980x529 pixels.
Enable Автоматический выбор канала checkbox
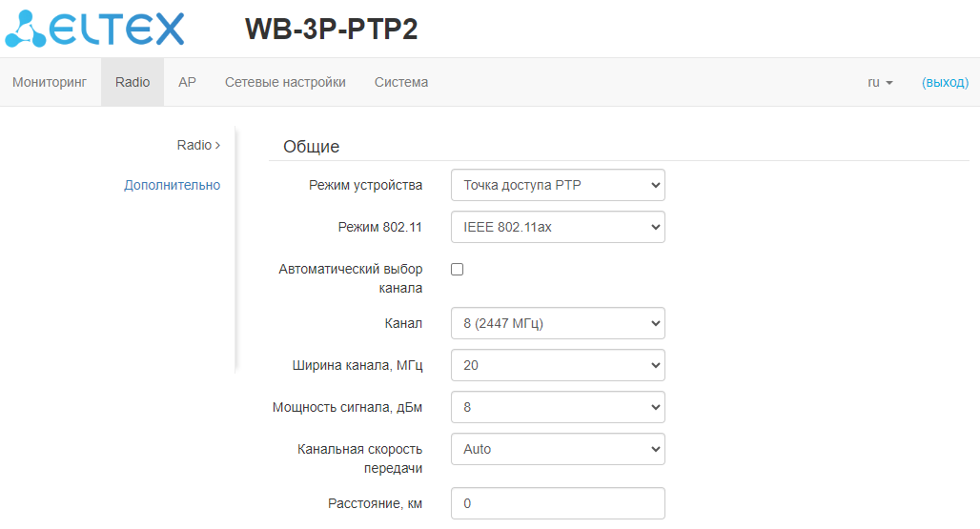(458, 270)
